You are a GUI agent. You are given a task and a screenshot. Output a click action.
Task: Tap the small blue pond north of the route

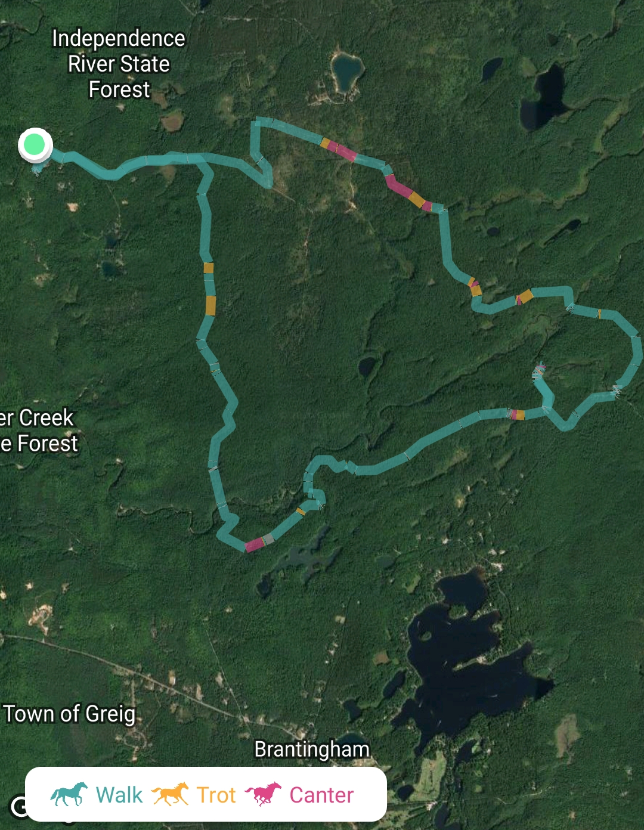coord(347,70)
